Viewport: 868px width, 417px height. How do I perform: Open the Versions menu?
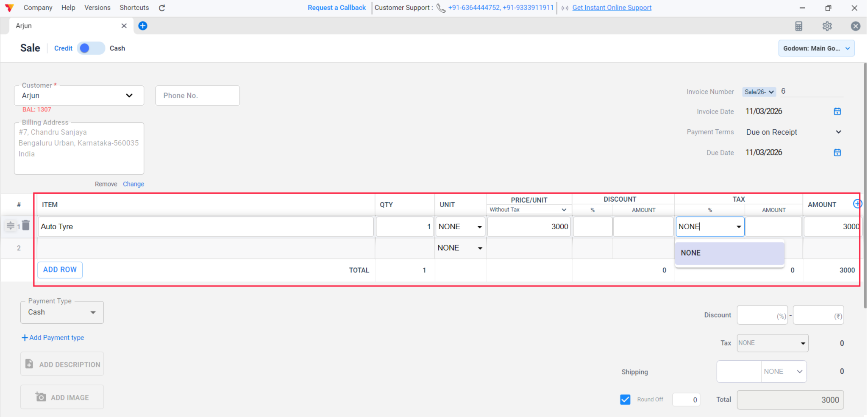(97, 8)
